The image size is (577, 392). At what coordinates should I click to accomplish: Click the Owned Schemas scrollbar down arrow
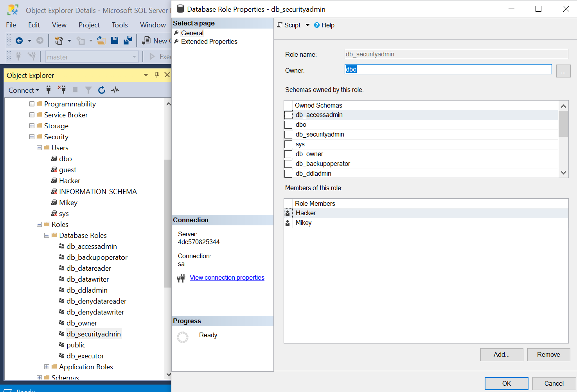563,173
